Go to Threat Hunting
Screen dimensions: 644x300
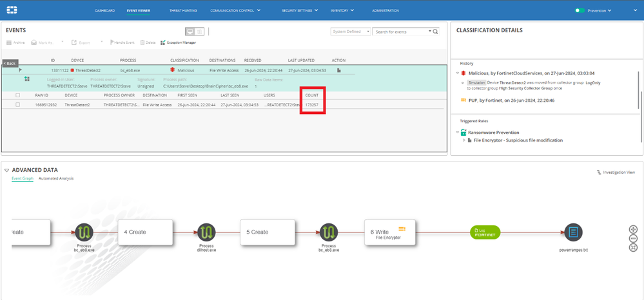pyautogui.click(x=183, y=10)
